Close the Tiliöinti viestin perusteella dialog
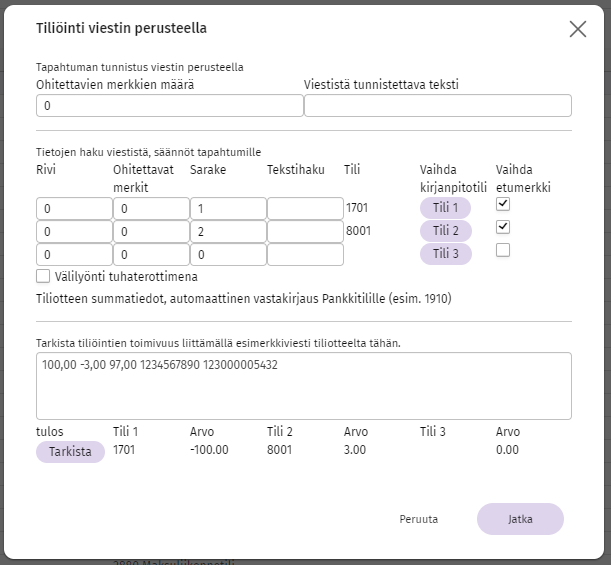The width and height of the screenshot is (611, 565). point(577,29)
